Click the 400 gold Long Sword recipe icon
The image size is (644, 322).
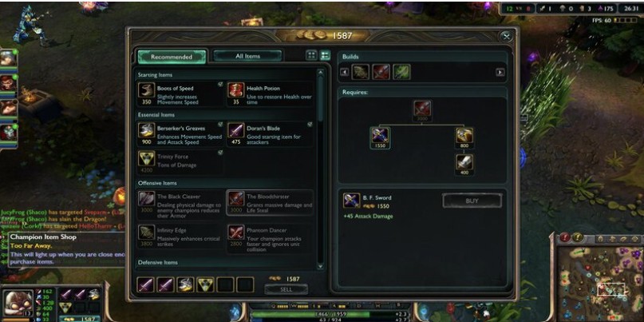pos(464,162)
